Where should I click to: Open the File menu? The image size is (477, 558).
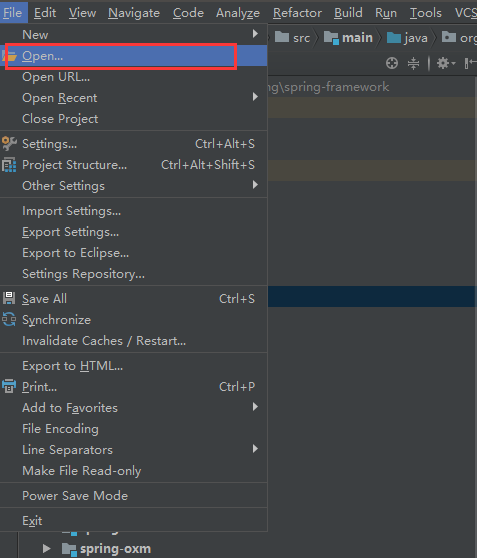click(x=13, y=13)
